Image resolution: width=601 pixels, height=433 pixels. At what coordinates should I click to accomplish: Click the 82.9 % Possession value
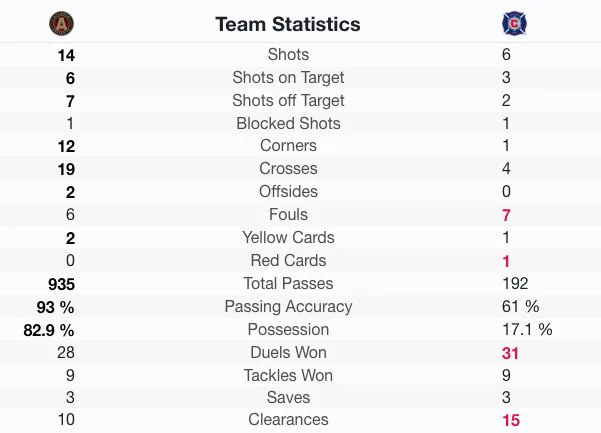coord(49,330)
